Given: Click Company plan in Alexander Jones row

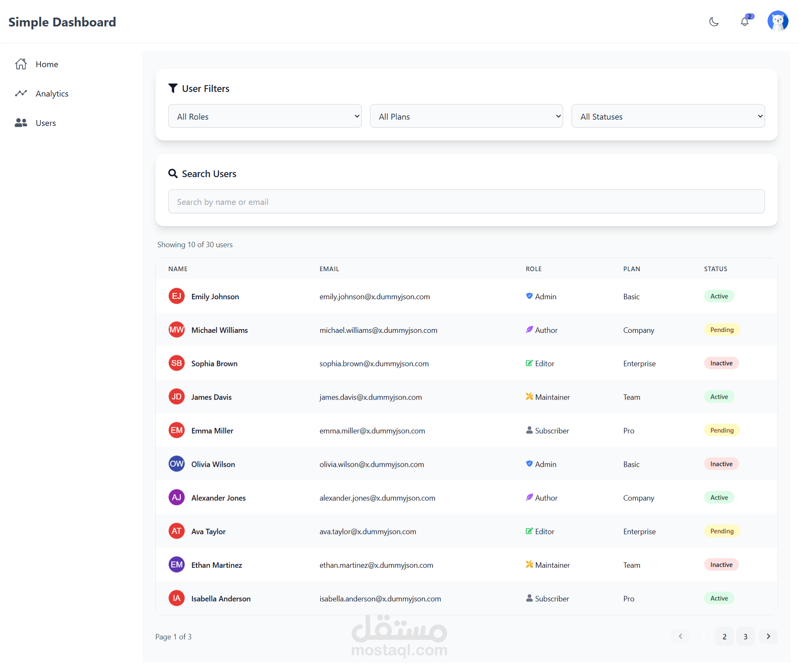Looking at the screenshot, I should coord(639,498).
